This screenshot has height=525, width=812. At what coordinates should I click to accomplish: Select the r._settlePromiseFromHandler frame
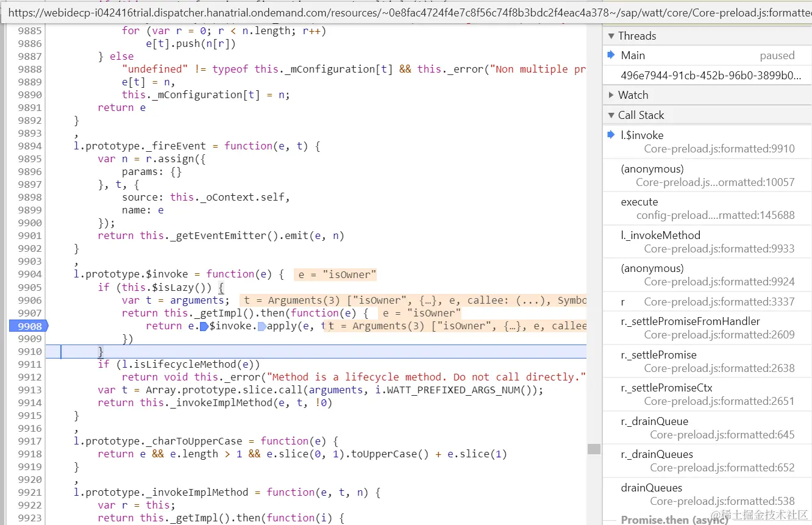point(707,327)
